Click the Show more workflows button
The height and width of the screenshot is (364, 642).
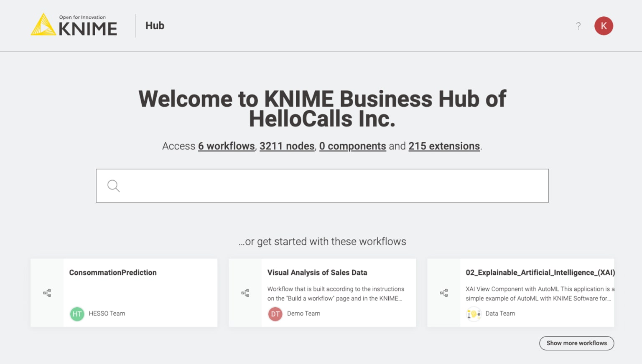click(576, 343)
